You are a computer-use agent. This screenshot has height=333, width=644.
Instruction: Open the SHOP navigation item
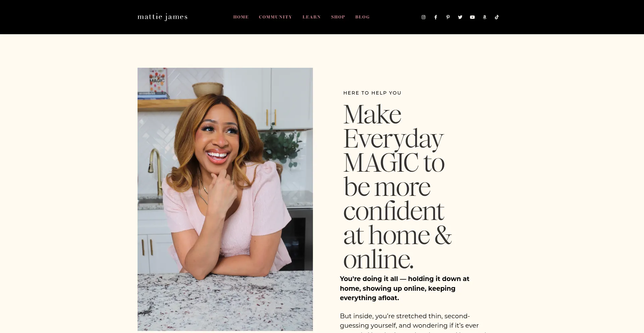tap(338, 17)
